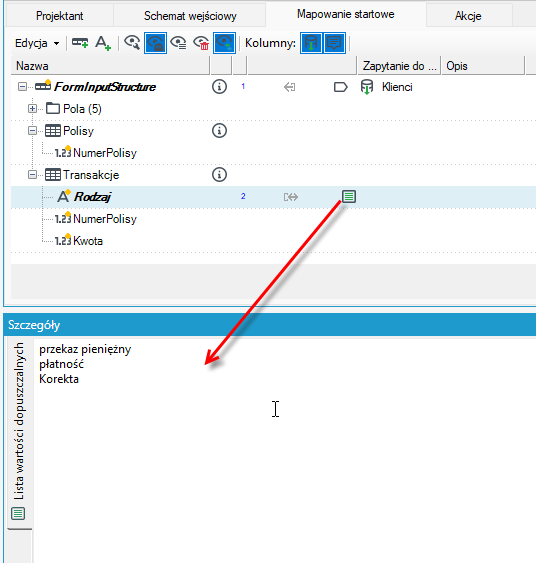Toggle the database query column button
The width and height of the screenshot is (536, 563).
311,43
